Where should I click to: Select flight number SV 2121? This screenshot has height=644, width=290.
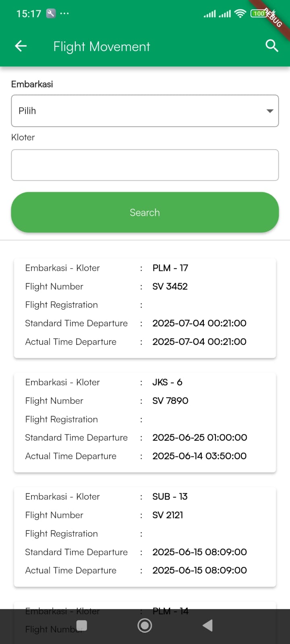pos(168,515)
